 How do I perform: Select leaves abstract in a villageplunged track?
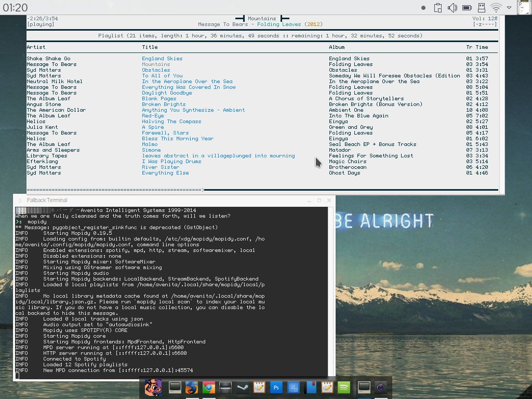(219, 156)
